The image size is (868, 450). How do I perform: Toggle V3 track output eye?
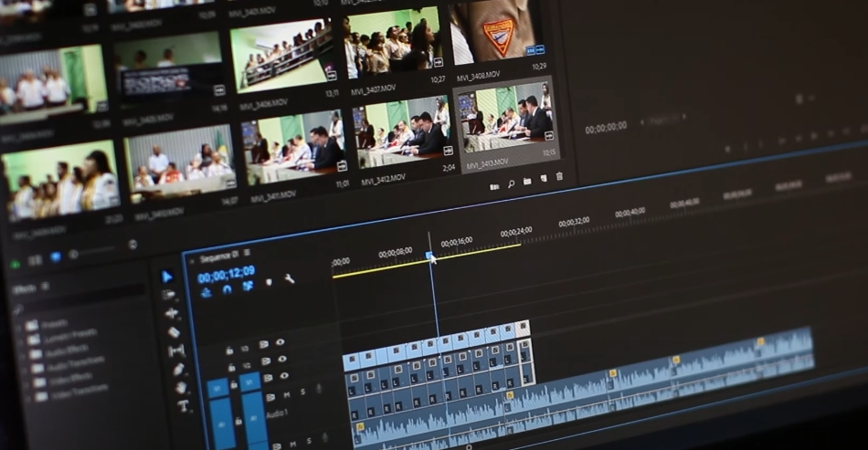(281, 342)
